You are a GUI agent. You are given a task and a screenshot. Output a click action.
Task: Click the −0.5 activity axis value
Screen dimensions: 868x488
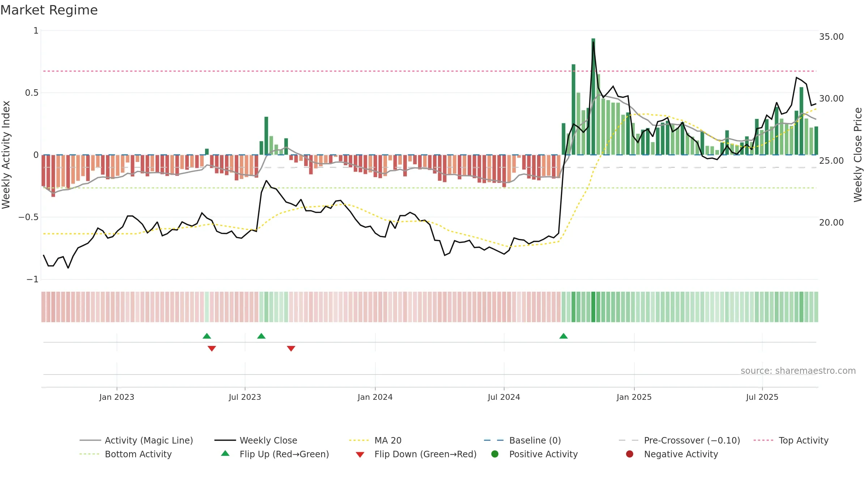click(x=29, y=217)
